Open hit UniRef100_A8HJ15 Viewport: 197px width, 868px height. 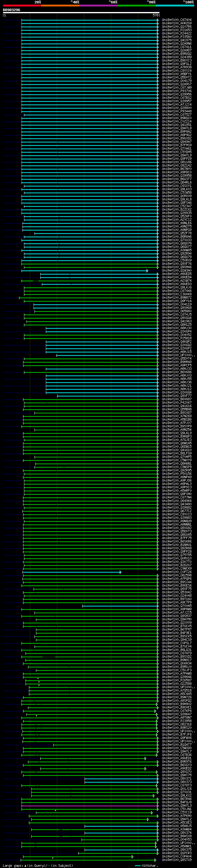[x=176, y=352]
